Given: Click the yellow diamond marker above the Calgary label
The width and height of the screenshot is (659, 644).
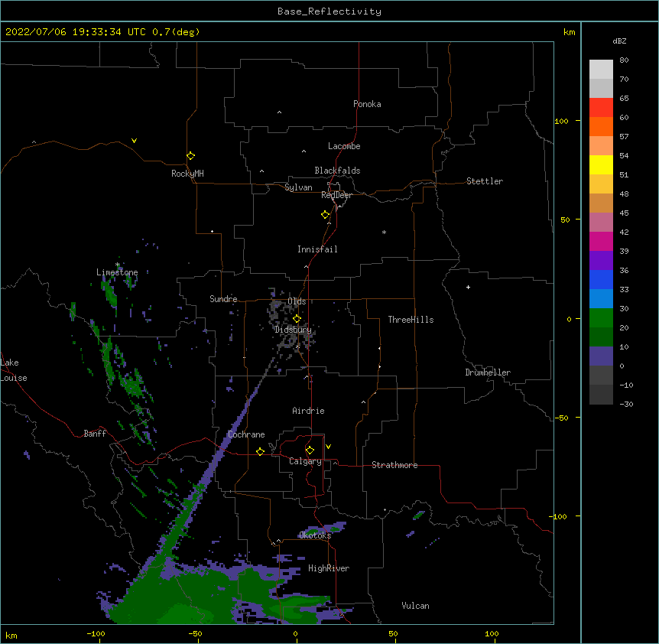Looking at the screenshot, I should 310,450.
